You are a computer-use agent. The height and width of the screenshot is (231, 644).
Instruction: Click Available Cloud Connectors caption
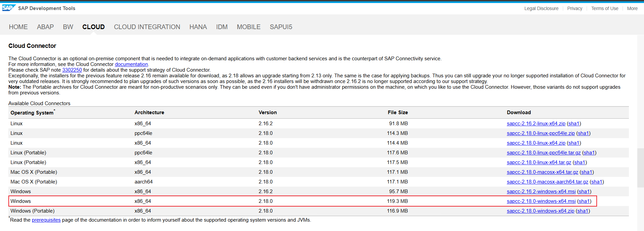click(39, 103)
